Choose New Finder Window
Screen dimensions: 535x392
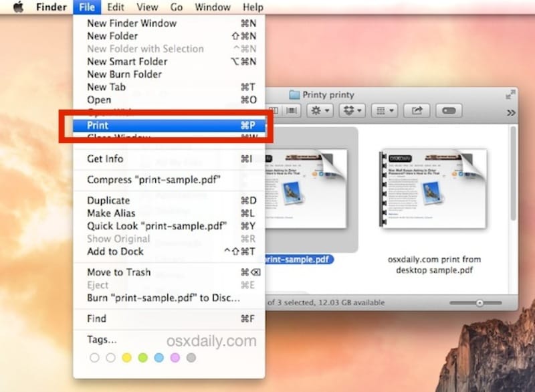click(169, 23)
